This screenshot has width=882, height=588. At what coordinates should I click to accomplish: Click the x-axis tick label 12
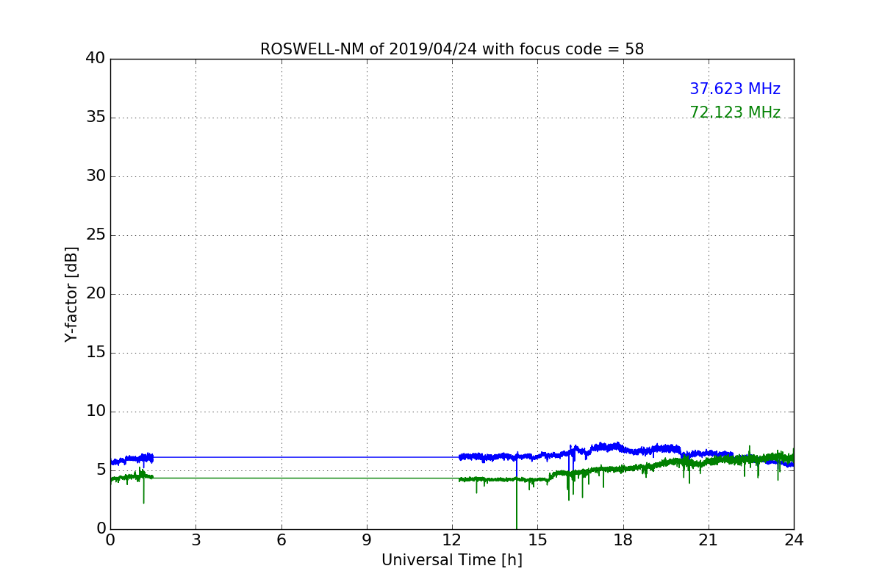point(452,540)
